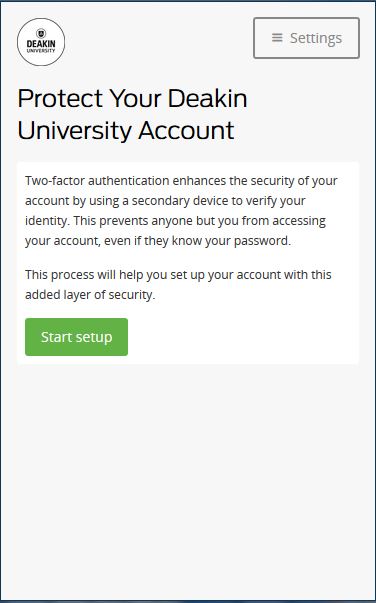Click the "account by using a secondary device" line
376x603 pixels.
165,200
